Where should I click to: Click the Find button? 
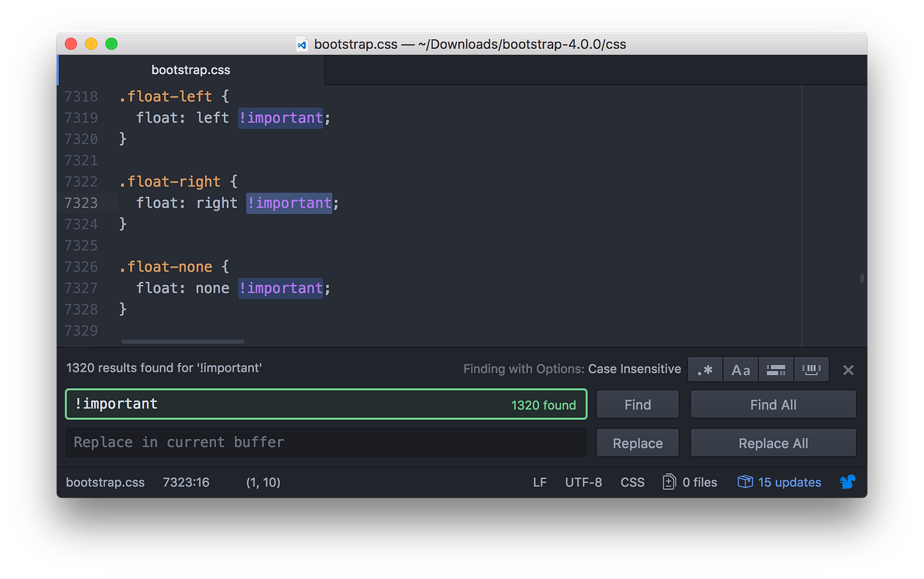(638, 404)
